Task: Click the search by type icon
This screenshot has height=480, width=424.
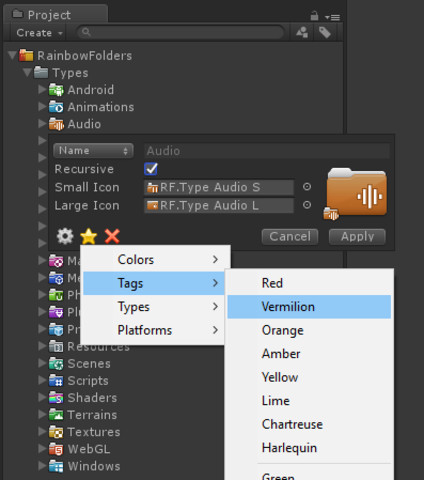Action: [x=302, y=32]
